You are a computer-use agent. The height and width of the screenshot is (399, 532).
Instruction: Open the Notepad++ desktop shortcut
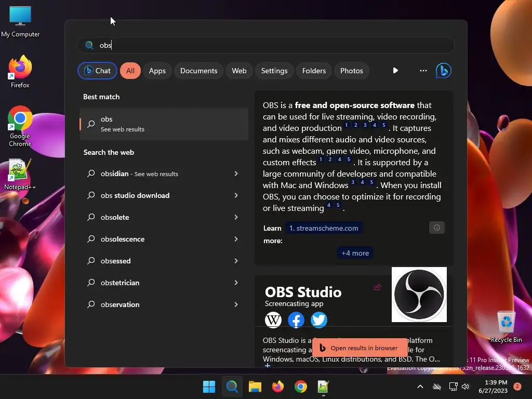[20, 174]
